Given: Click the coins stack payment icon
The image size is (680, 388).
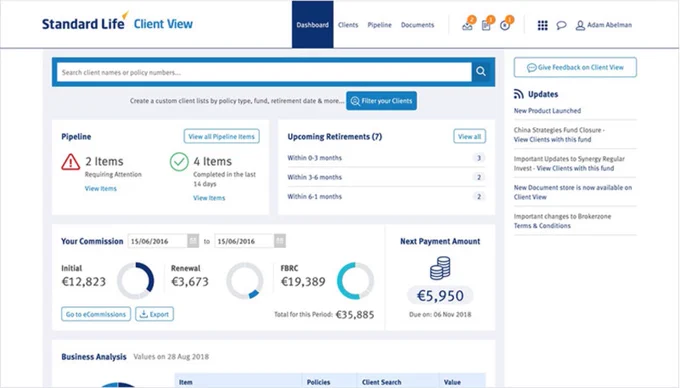Looking at the screenshot, I should [x=440, y=268].
